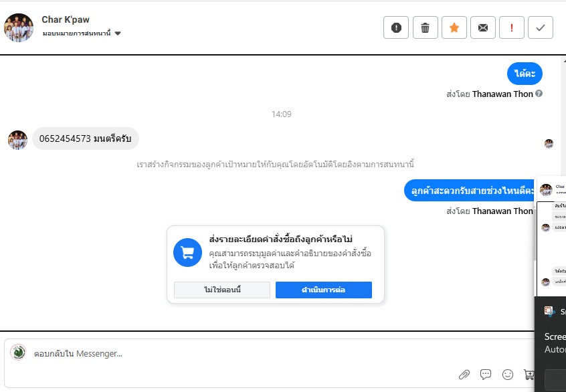Screen dimensions: 566x392
Task: Dismiss order prompt with Not Now button
Action: (221, 290)
